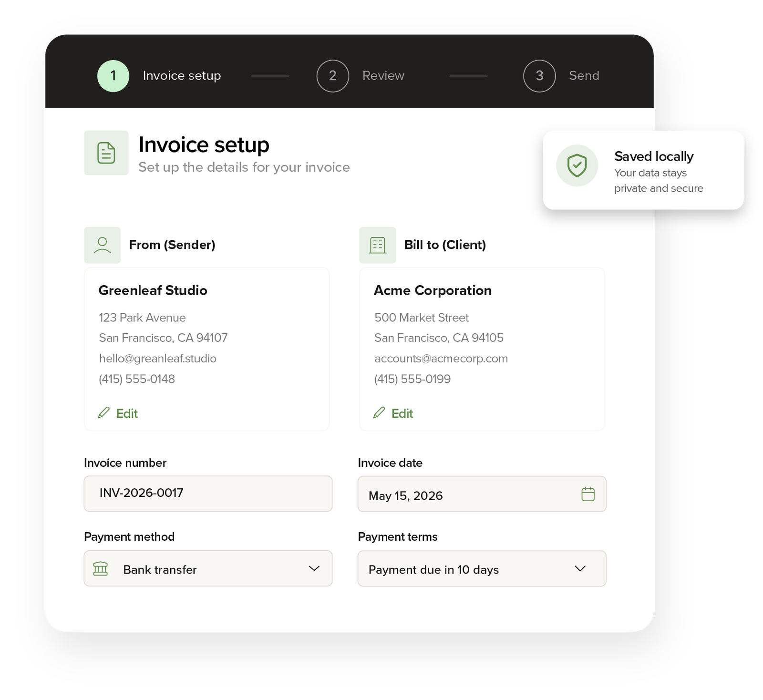763x700 pixels.
Task: Click the bank icon in Payment method field
Action: tap(101, 568)
